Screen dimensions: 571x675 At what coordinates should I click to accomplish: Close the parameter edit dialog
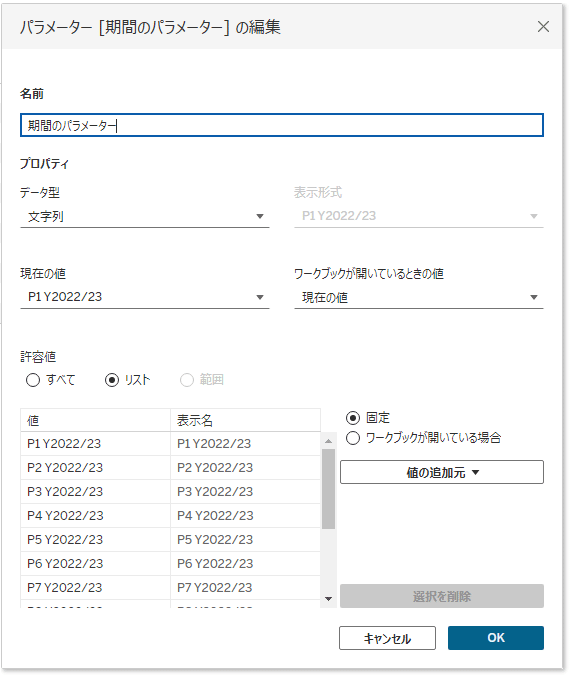click(x=543, y=27)
